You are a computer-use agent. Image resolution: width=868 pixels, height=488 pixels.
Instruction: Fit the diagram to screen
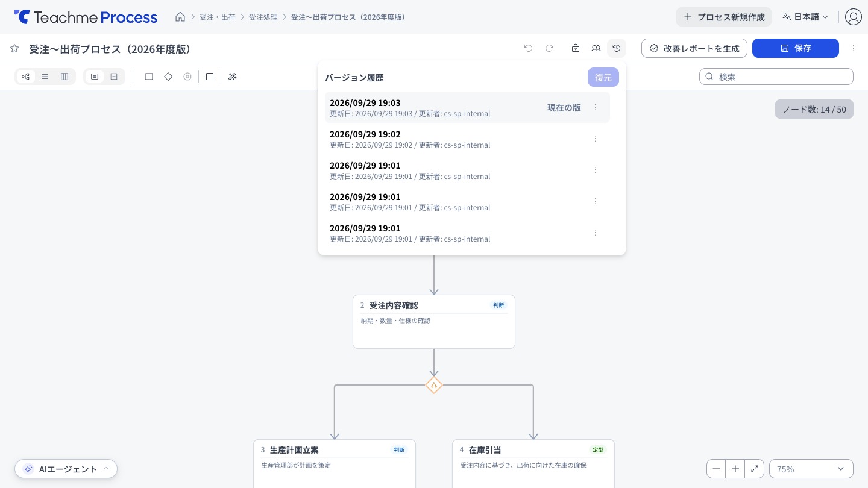[x=755, y=469]
